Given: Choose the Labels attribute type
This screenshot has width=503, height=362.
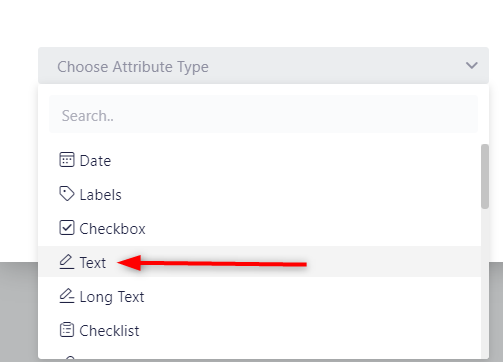Looking at the screenshot, I should 260,195.
